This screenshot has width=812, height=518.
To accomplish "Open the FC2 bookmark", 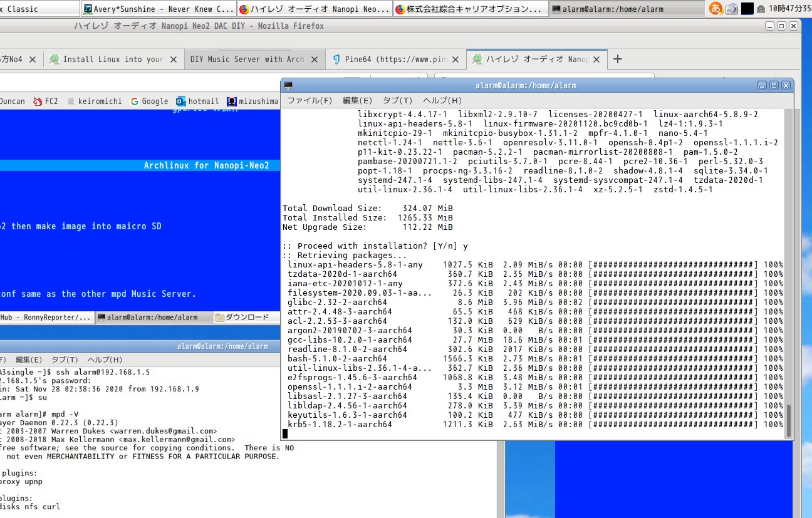I will click(46, 101).
